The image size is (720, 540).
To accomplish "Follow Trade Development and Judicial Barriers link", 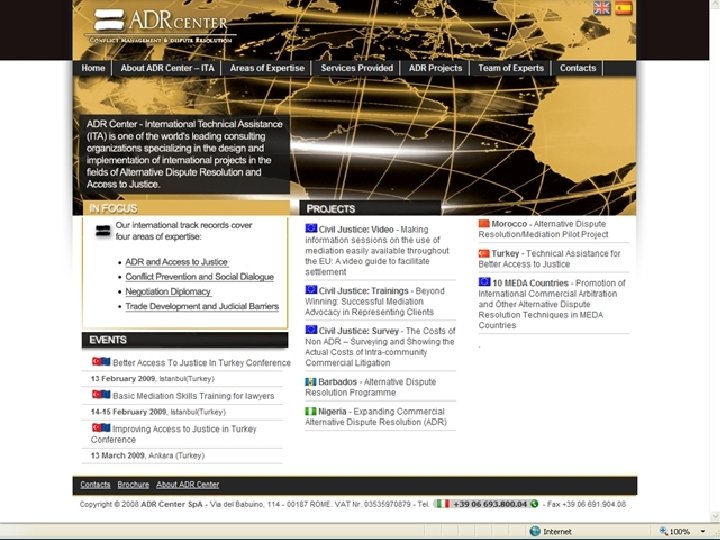I will [x=202, y=306].
